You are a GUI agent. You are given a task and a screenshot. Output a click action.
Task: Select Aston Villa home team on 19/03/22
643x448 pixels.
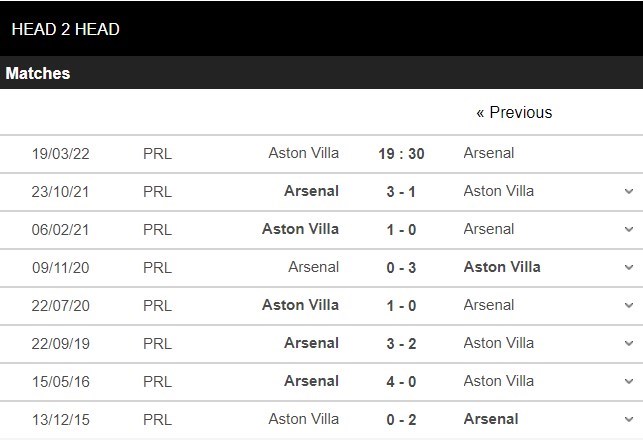pos(303,153)
